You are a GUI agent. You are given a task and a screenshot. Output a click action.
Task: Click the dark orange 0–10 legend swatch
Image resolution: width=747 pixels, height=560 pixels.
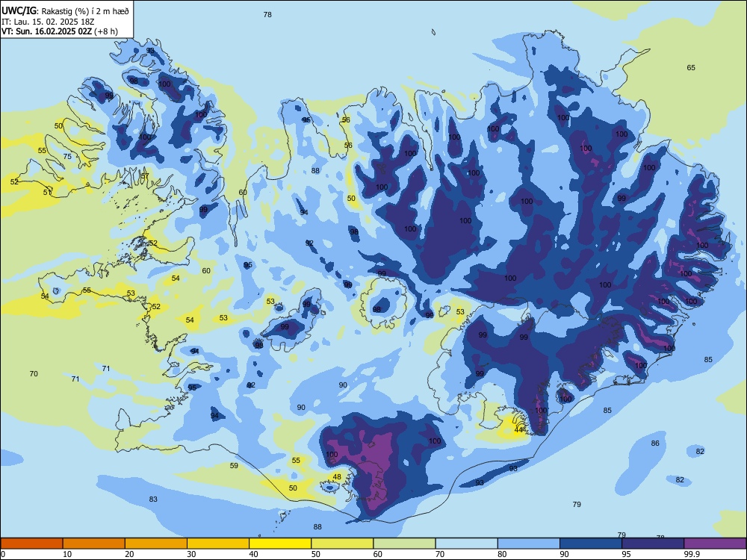(x=31, y=544)
